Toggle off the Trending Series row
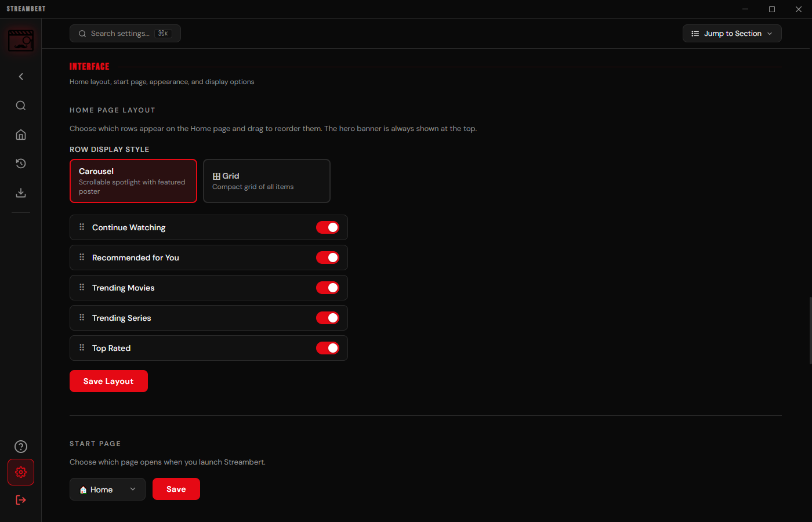 pyautogui.click(x=328, y=318)
